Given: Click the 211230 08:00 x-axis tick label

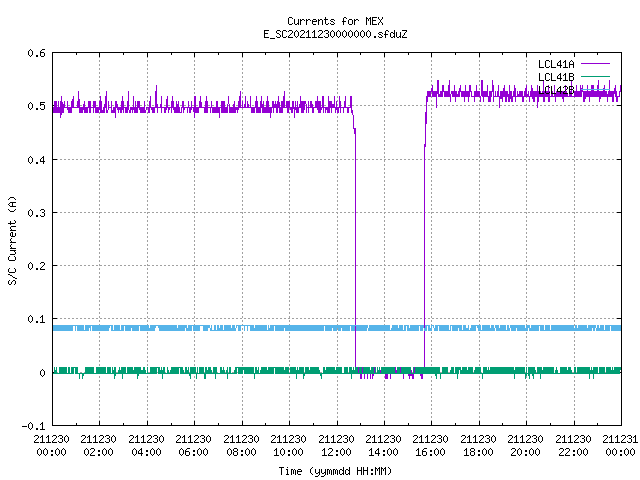Looking at the screenshot, I should coord(241,446).
